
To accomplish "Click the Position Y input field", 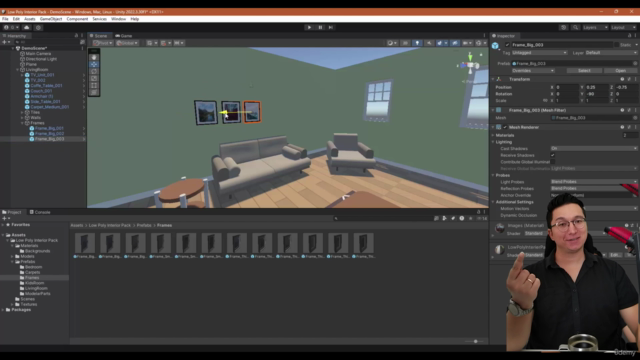I will [x=597, y=87].
